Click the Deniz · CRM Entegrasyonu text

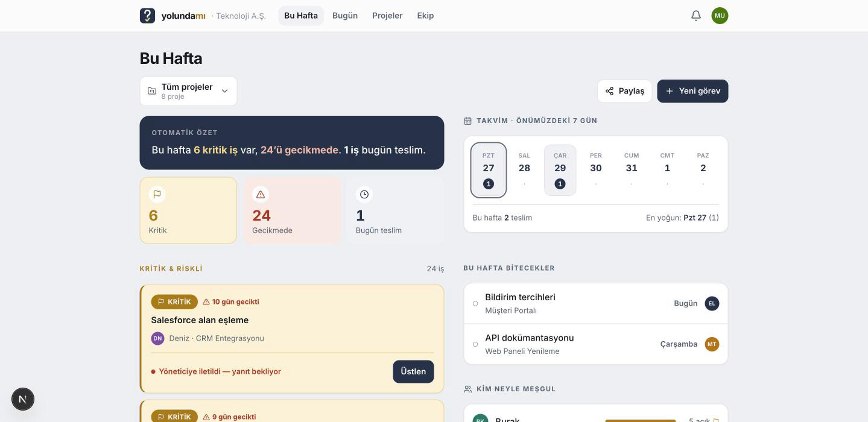217,338
